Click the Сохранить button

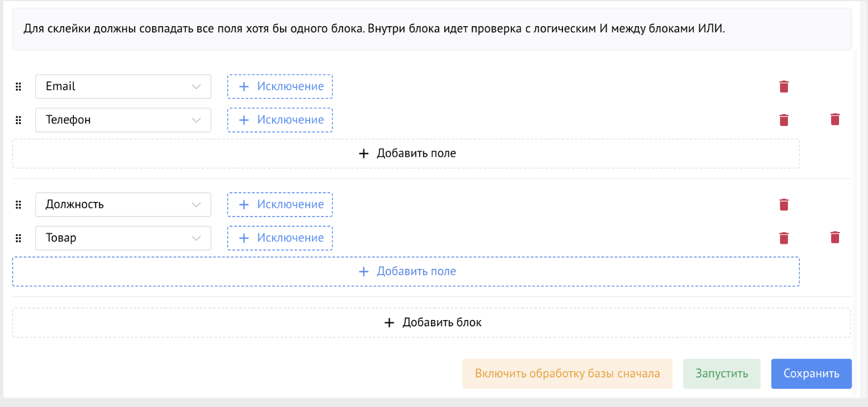[811, 373]
